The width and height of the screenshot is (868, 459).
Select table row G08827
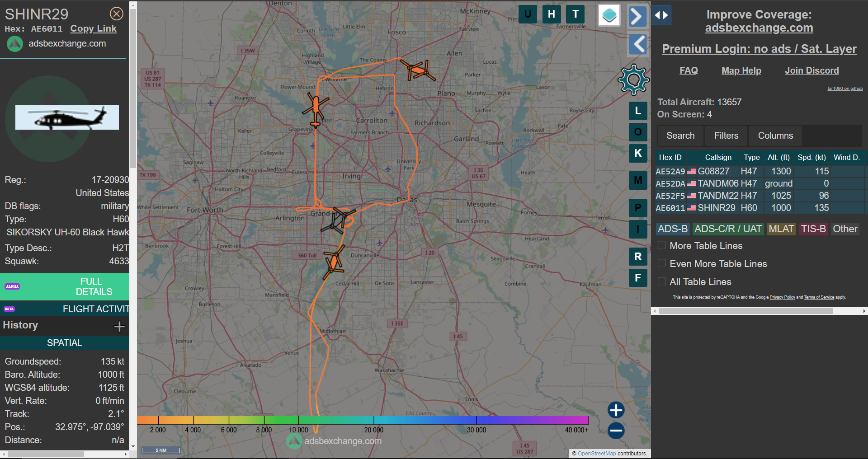(759, 171)
